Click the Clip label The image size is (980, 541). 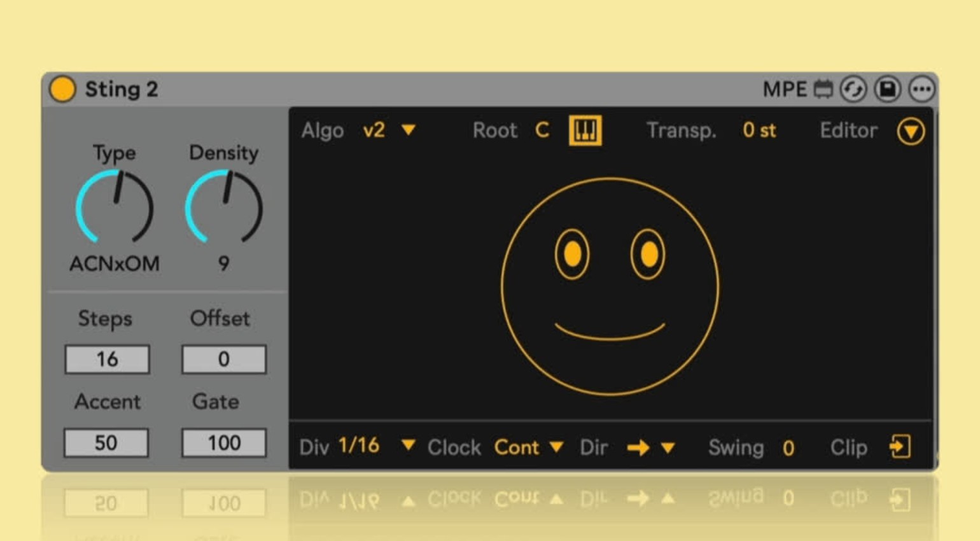849,447
